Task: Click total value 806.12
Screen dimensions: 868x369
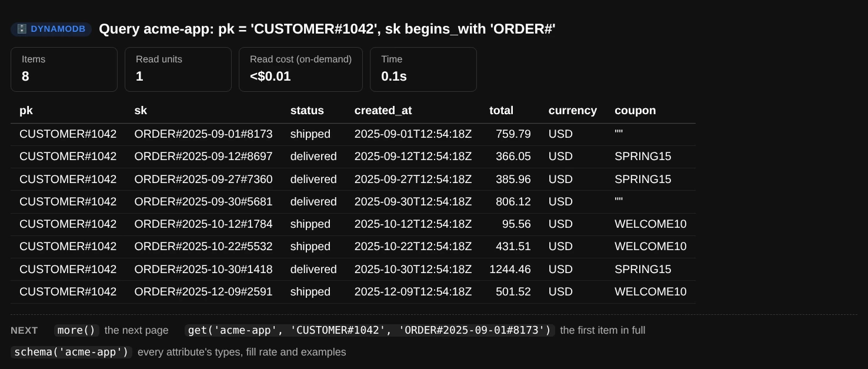Action: click(513, 202)
